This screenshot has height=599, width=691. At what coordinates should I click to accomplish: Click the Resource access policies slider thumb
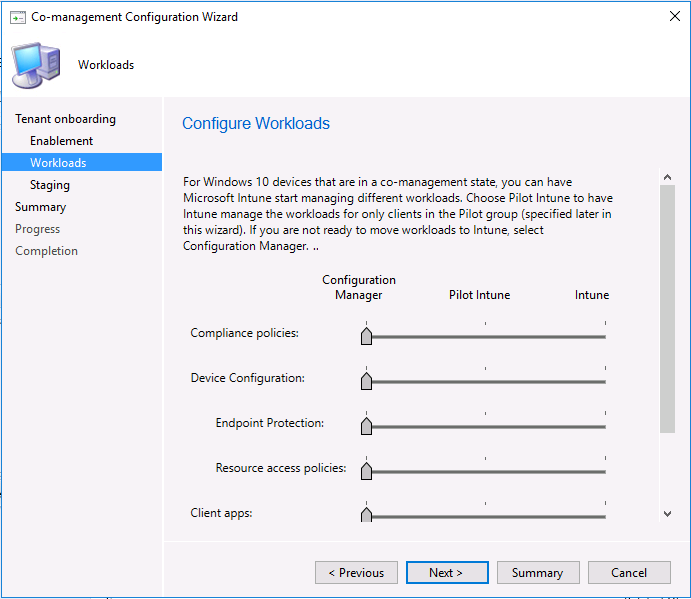366,471
